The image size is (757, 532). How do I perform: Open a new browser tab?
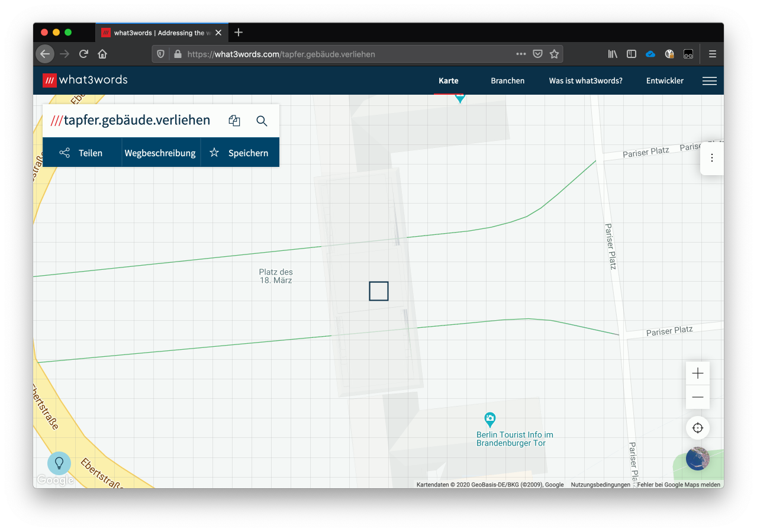coord(239,33)
